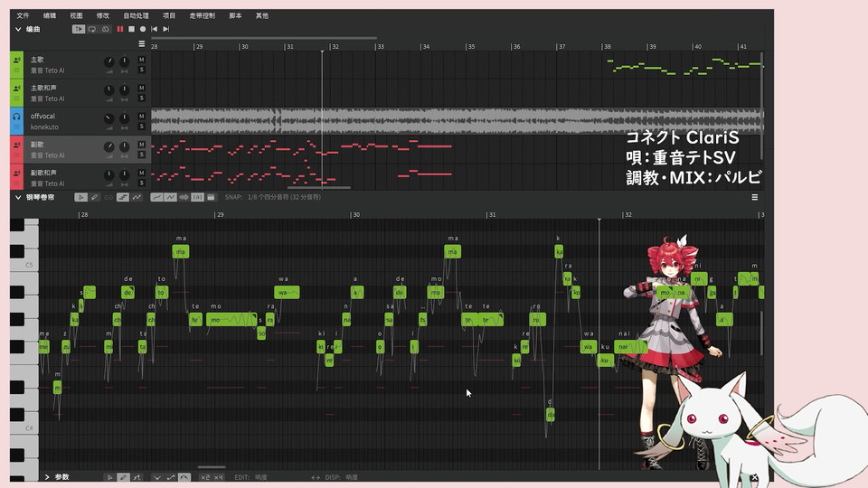Click the clapperboard icon in the piano roll toolbar
This screenshot has height=488, width=868.
point(211,197)
